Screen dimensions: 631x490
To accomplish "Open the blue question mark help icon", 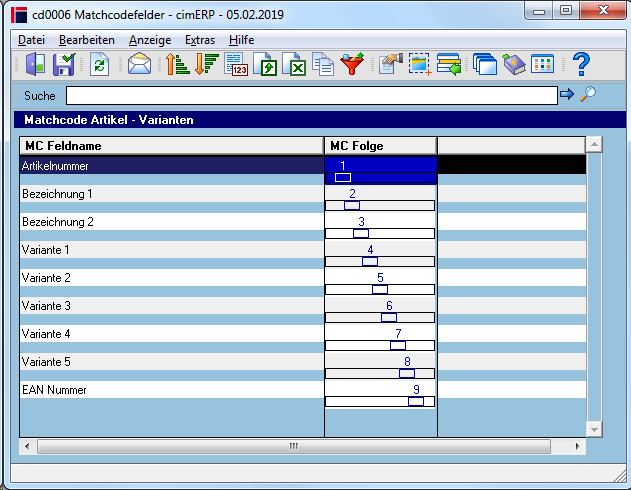I will pyautogui.click(x=582, y=64).
